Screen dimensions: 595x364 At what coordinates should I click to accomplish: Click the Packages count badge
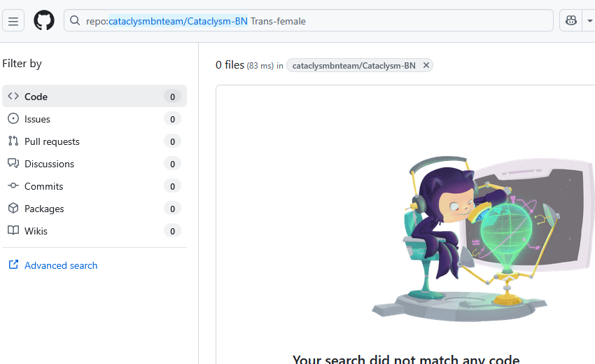click(172, 209)
